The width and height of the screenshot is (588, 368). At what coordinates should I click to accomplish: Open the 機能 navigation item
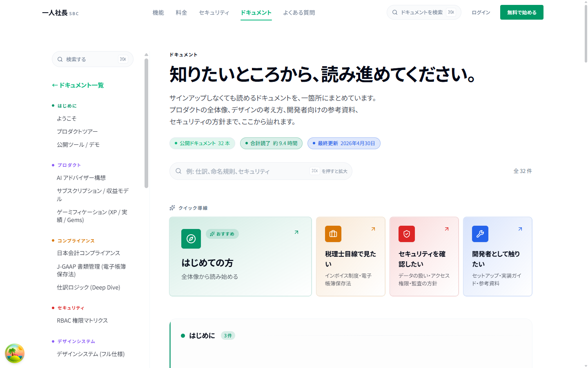pyautogui.click(x=158, y=13)
